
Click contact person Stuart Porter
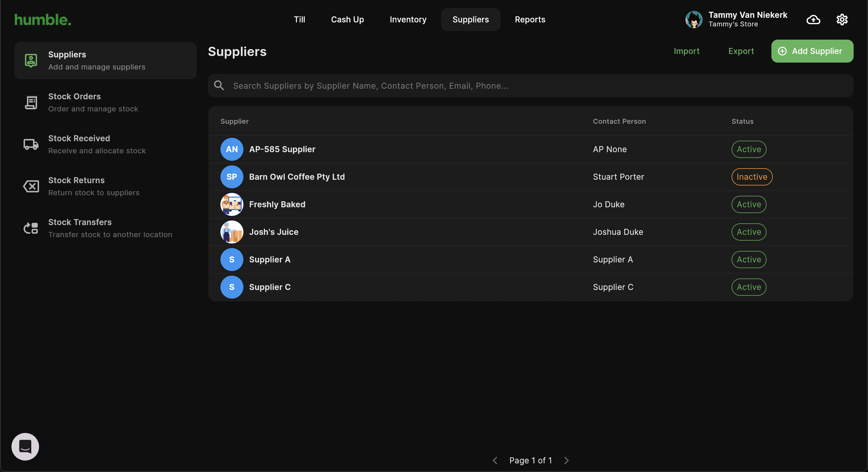tap(618, 177)
